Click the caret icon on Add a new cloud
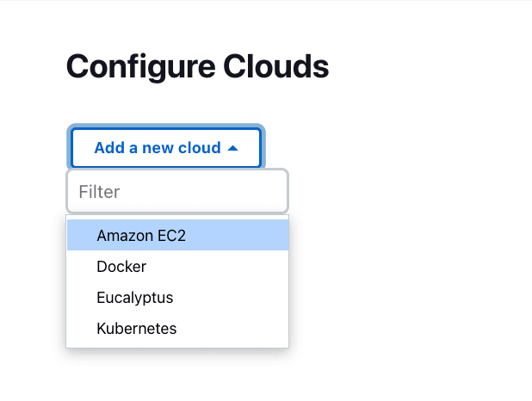This screenshot has width=532, height=401. pos(232,148)
